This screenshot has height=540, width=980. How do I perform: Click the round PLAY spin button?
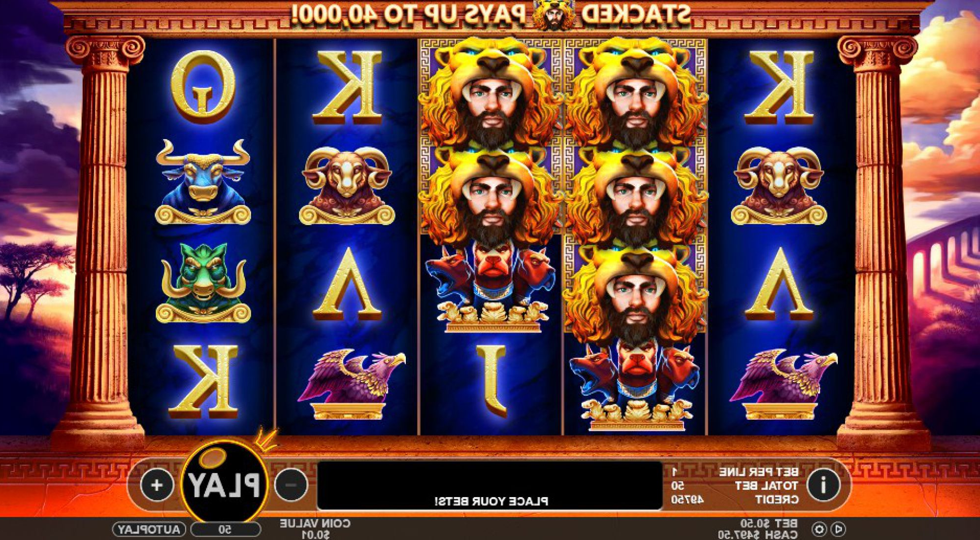pyautogui.click(x=225, y=483)
